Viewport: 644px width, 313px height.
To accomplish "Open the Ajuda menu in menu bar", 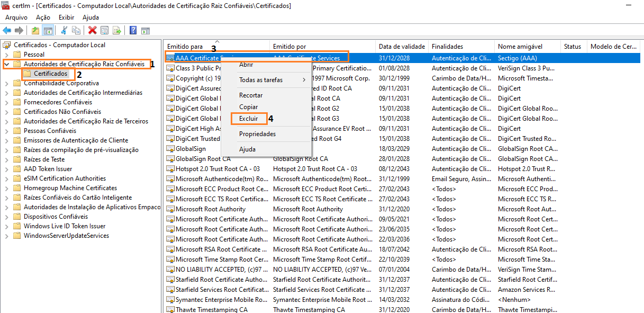I will click(91, 17).
